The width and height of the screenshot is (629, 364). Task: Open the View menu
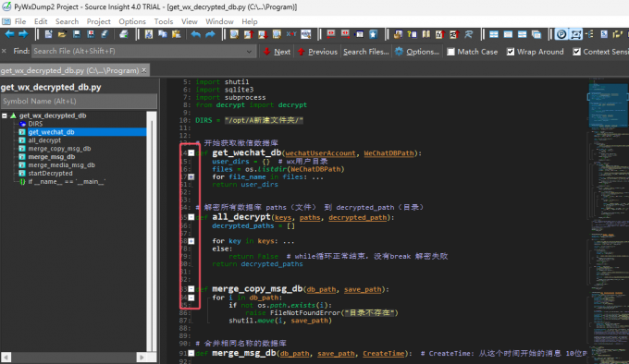point(190,21)
